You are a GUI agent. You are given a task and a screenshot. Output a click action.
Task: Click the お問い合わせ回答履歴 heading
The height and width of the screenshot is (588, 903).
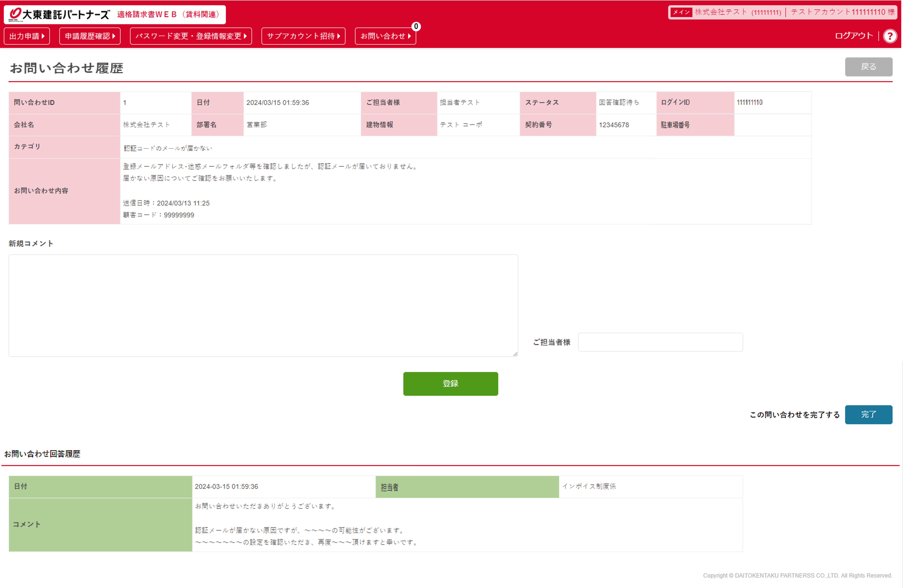(42, 454)
